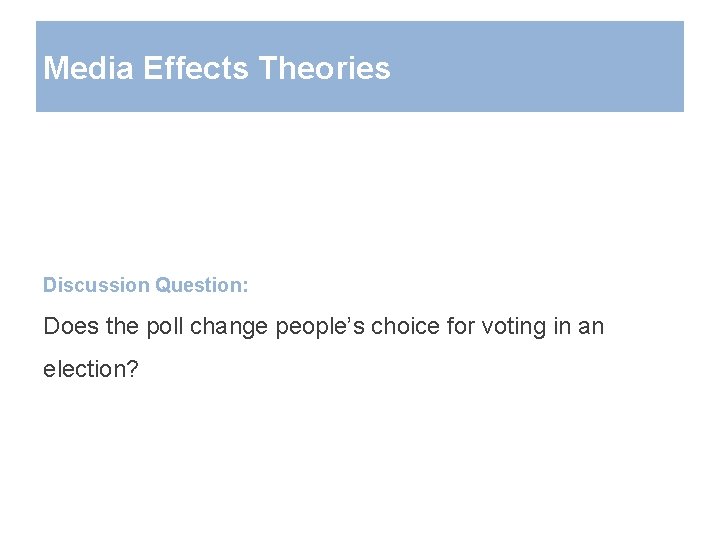Click the word "an" ending the first question line

tap(592, 326)
